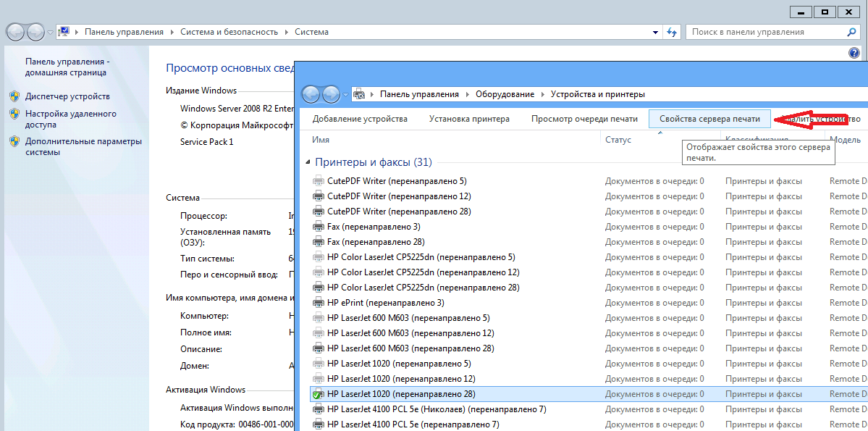Select HP Color LaserJet CP5225dn (перенаправлено 28) icon
868x431 pixels.
click(319, 288)
